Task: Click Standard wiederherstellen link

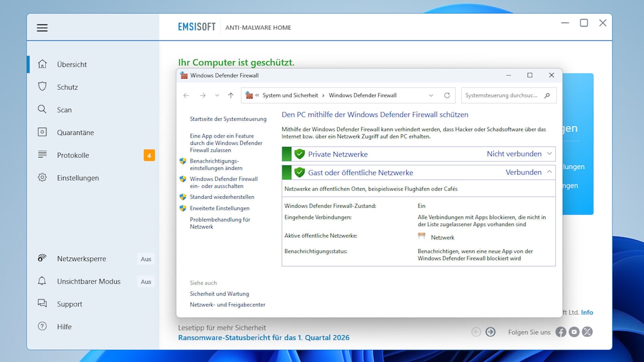Action: (222, 197)
